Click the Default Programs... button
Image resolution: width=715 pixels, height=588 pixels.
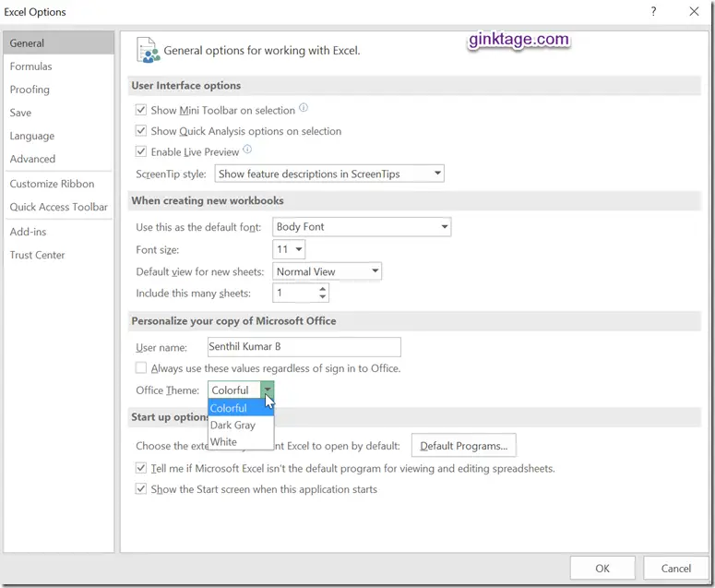(464, 446)
